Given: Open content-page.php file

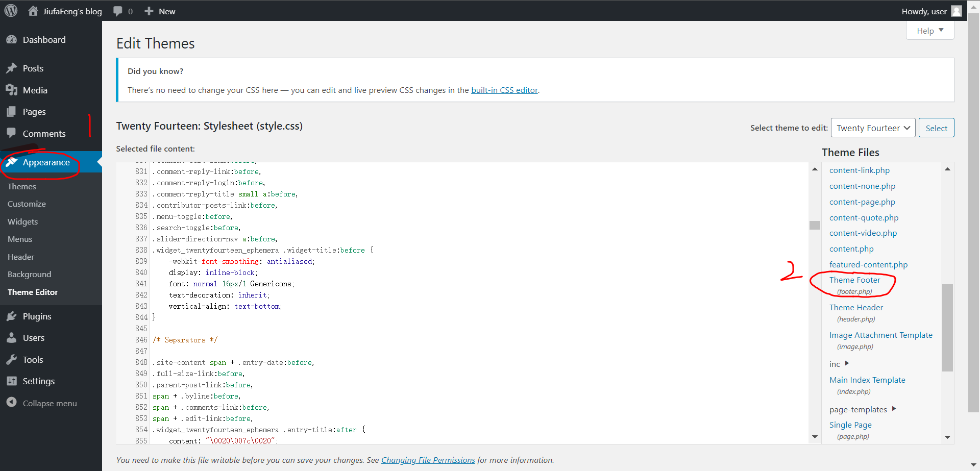Looking at the screenshot, I should coord(862,202).
